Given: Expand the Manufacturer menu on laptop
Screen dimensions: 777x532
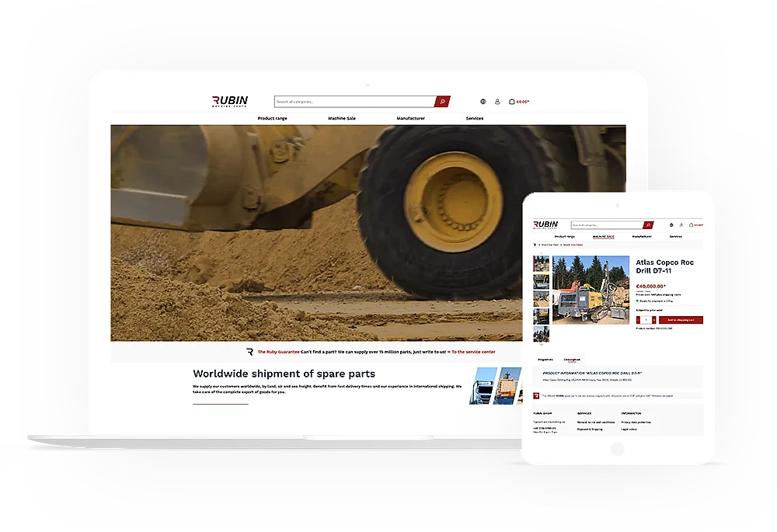Looking at the screenshot, I should 410,118.
